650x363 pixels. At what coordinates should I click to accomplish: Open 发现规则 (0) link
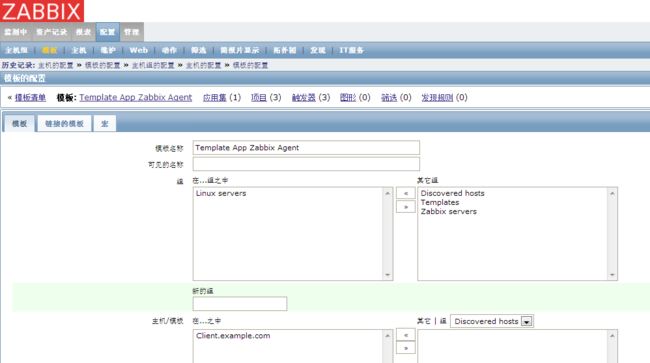437,97
